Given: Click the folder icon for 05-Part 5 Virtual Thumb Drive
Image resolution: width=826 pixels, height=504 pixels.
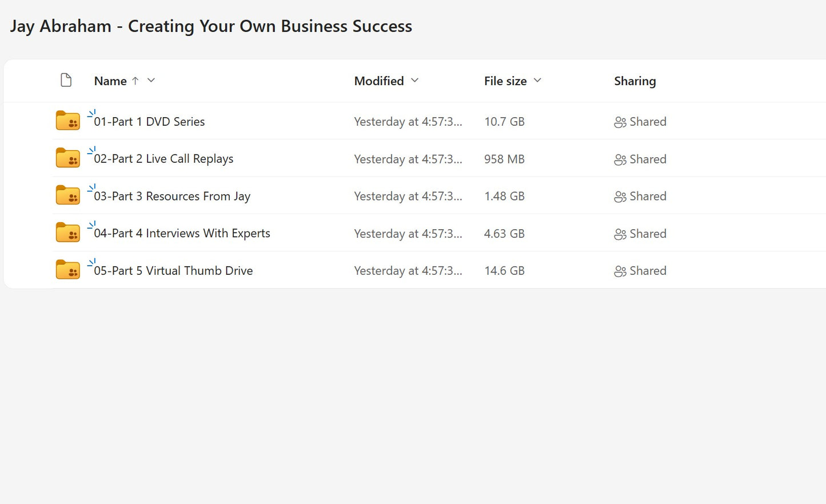Looking at the screenshot, I should pyautogui.click(x=67, y=270).
